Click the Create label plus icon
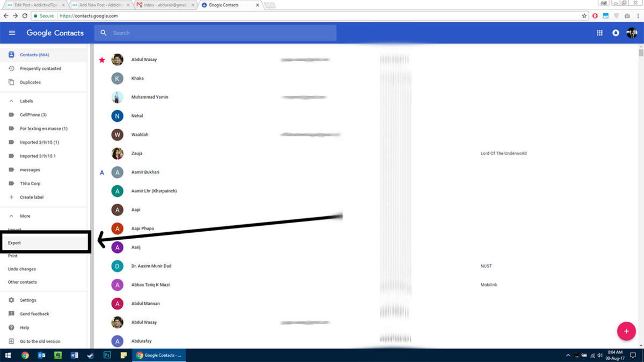644x362 pixels. (x=11, y=197)
